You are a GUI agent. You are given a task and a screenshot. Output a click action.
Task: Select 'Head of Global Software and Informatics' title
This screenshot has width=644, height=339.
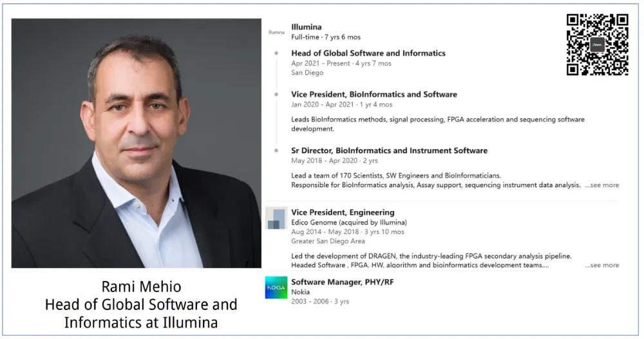(x=368, y=53)
